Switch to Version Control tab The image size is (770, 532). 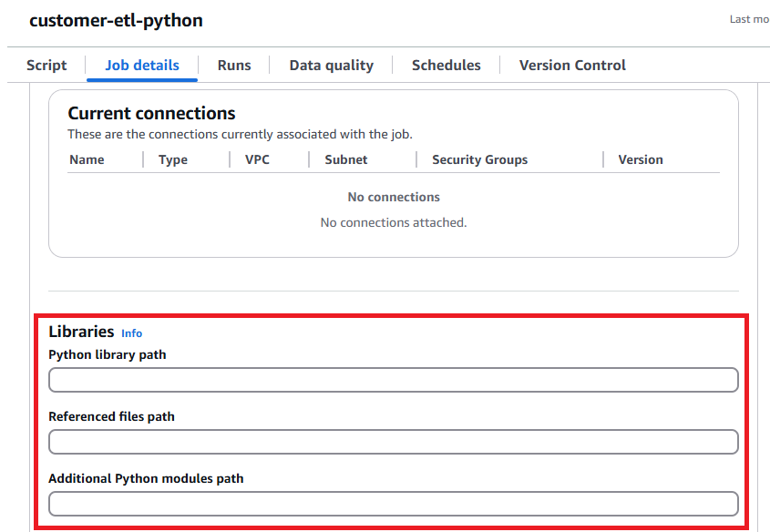click(572, 65)
